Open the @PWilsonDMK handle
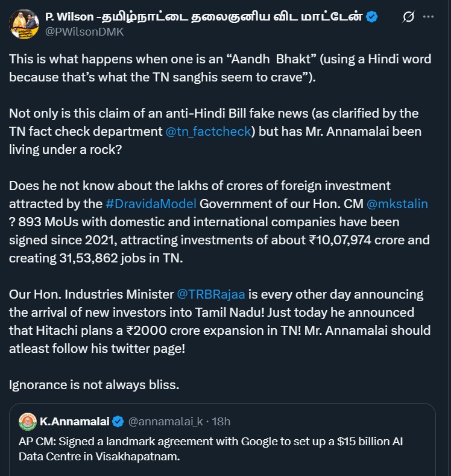Viewport: 451px width, 476px height. [84, 32]
